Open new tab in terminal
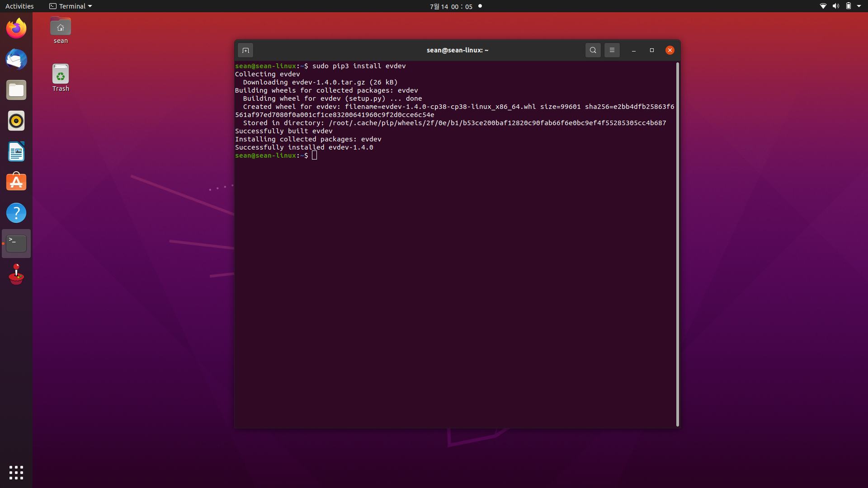The height and width of the screenshot is (488, 868). point(245,50)
